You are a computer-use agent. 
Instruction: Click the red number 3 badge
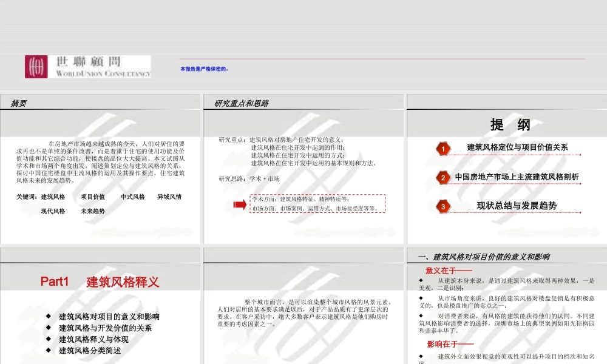tap(443, 206)
